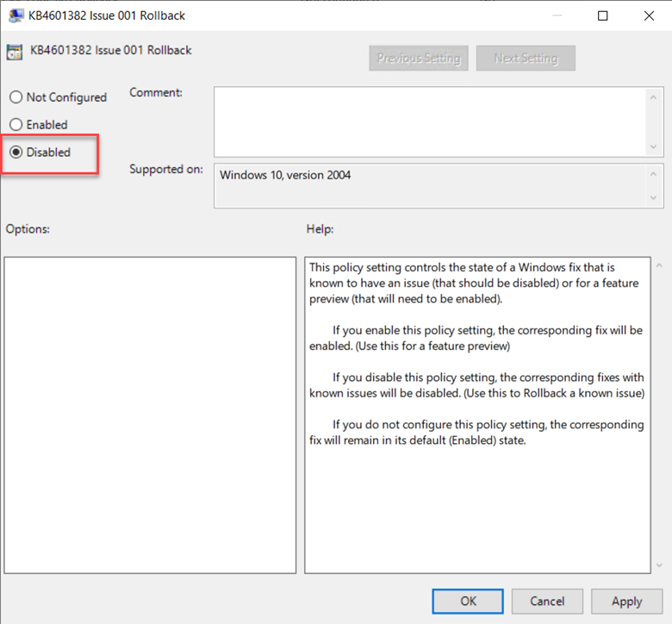672x624 pixels.
Task: Select the Not Configured radio button
Action: [x=58, y=97]
